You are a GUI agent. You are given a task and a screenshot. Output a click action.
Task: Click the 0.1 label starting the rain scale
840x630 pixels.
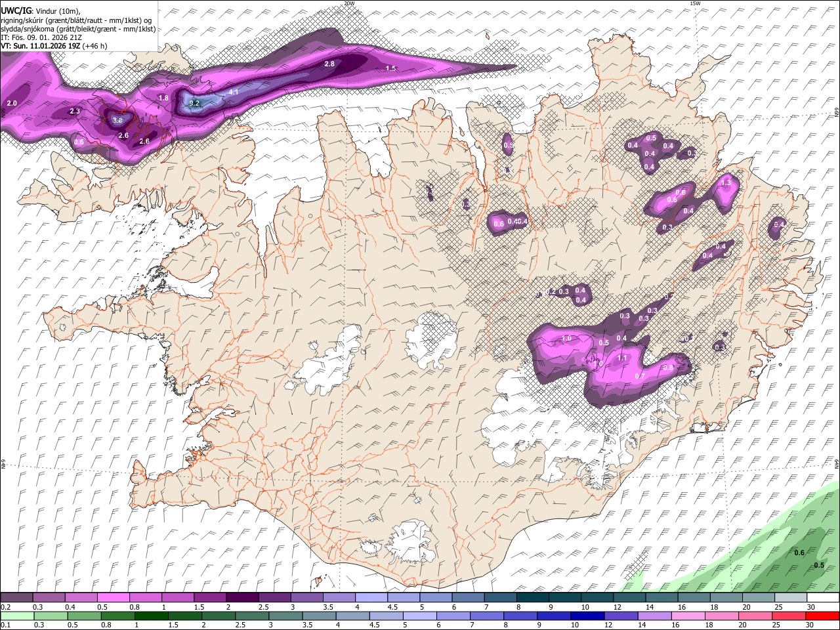tap(5, 625)
